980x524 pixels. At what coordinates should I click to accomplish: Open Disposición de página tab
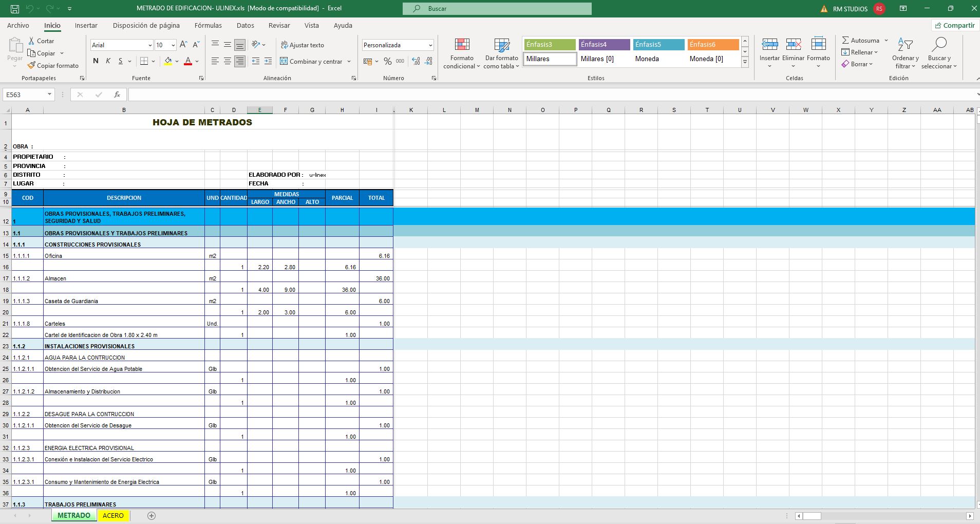click(146, 25)
